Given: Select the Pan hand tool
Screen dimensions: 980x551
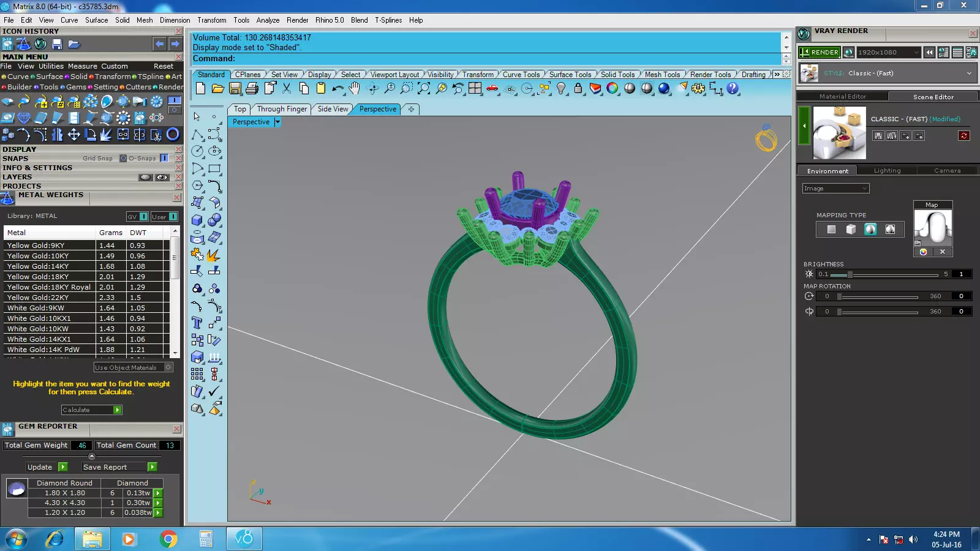Looking at the screenshot, I should [355, 89].
